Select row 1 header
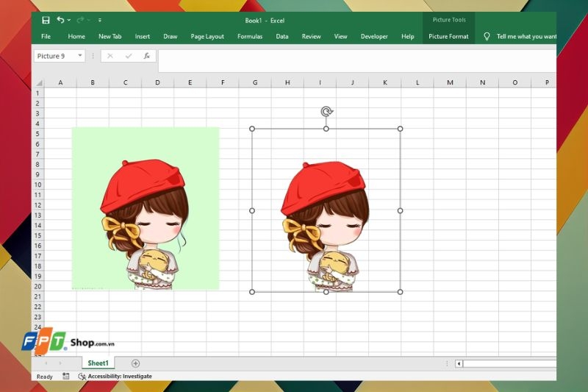Viewport: 588px width, 392px height. (x=37, y=93)
